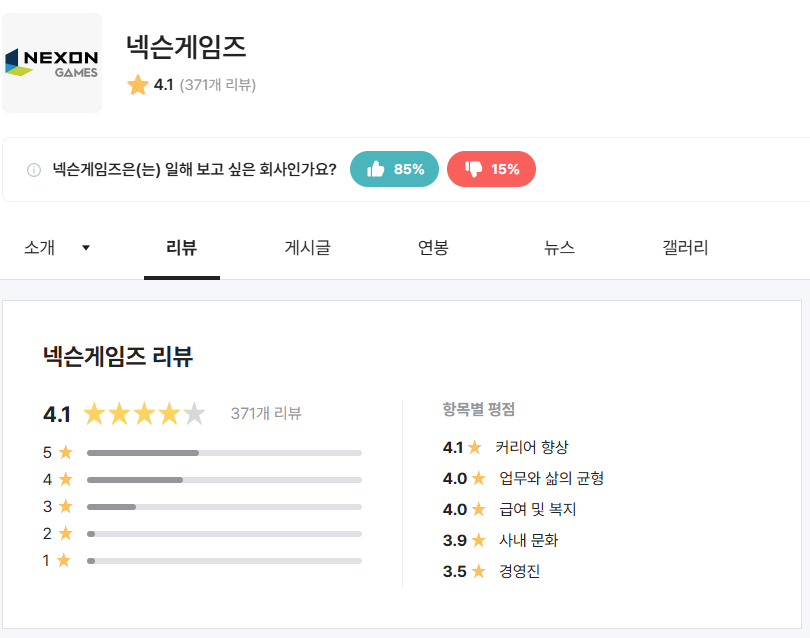This screenshot has width=810, height=638.
Task: Click the info icon beside the question
Action: coord(34,170)
